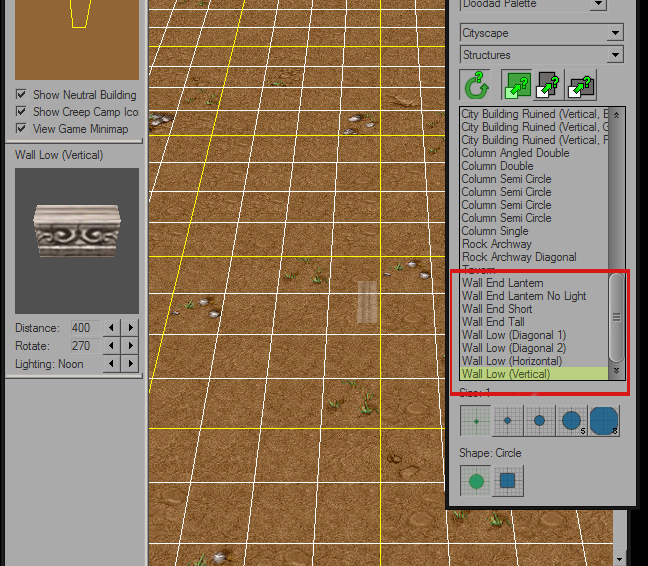Click the random rotation green arrow icon
Screen dimensions: 648x566
[x=475, y=85]
